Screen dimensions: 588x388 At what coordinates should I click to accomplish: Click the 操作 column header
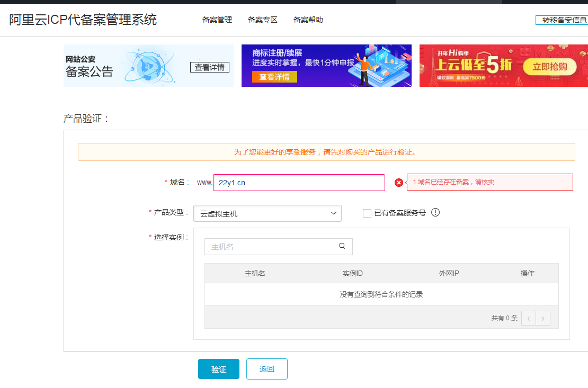(x=527, y=273)
